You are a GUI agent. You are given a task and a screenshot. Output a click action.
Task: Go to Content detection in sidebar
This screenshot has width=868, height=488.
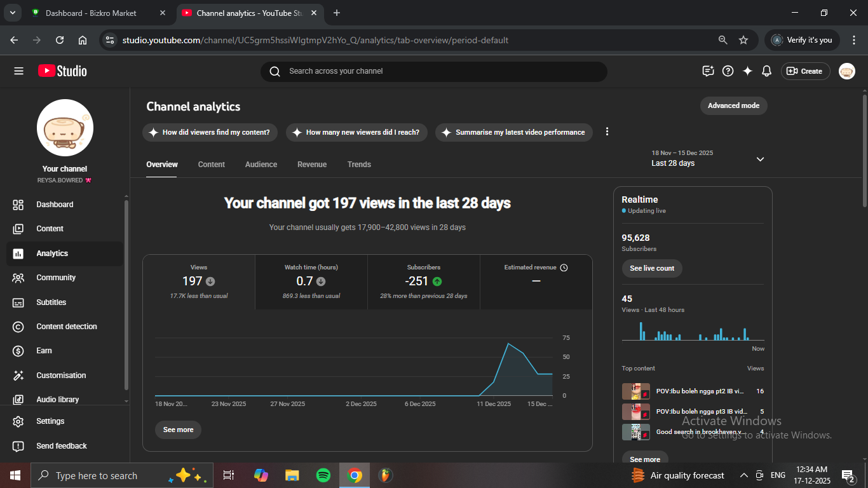(x=66, y=327)
